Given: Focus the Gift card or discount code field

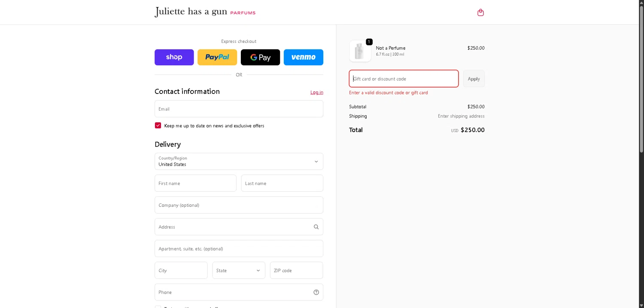Looking at the screenshot, I should point(404,79).
